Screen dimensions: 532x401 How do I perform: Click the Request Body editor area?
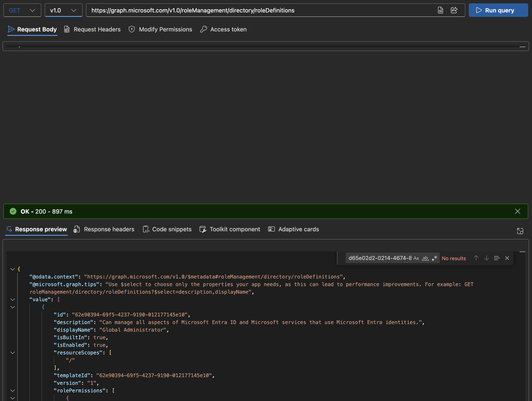click(x=266, y=46)
